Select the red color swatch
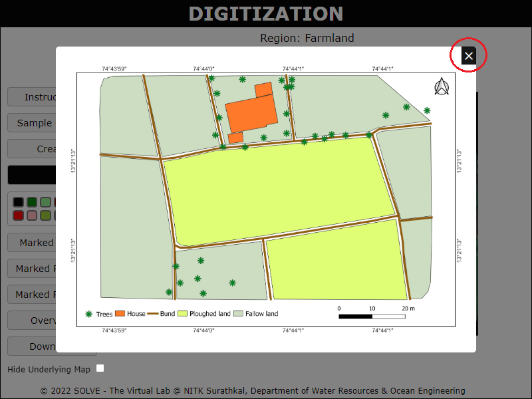Viewport: 532px width, 399px height. coord(19,215)
